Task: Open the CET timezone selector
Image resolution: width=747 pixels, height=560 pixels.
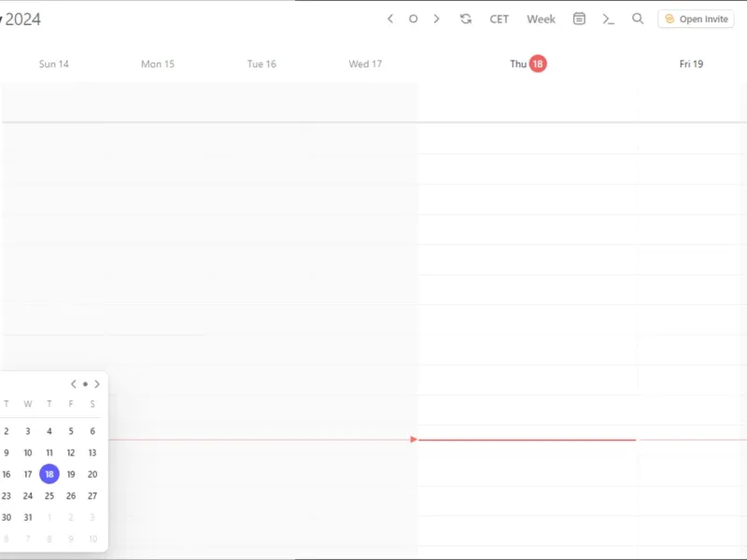Action: pyautogui.click(x=500, y=19)
